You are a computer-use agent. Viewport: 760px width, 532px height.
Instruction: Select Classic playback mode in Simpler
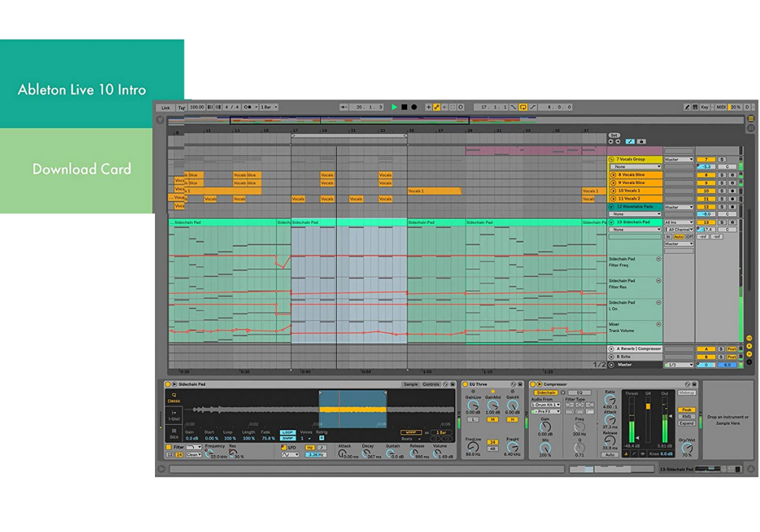click(x=174, y=397)
